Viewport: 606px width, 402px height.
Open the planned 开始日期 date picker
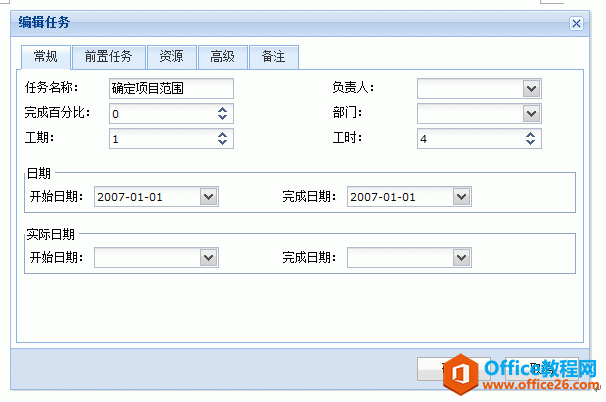(209, 197)
